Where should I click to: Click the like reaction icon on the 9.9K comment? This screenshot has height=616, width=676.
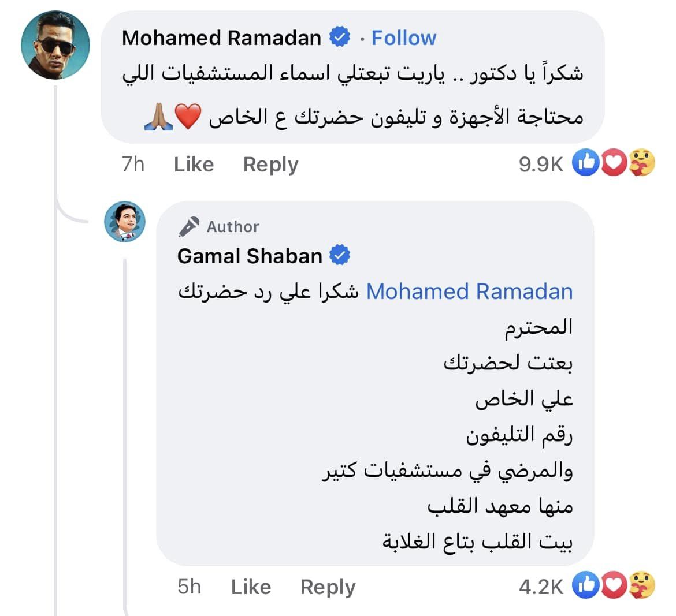[x=585, y=164]
